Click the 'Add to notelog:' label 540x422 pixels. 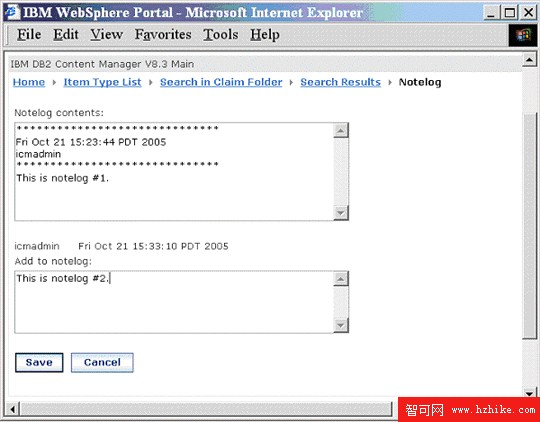tap(53, 261)
